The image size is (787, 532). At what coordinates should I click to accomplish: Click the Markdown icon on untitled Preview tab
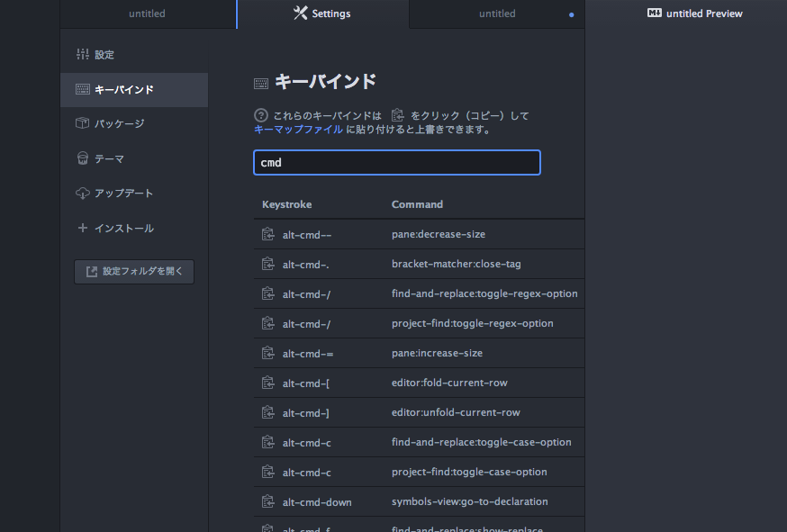click(x=653, y=13)
